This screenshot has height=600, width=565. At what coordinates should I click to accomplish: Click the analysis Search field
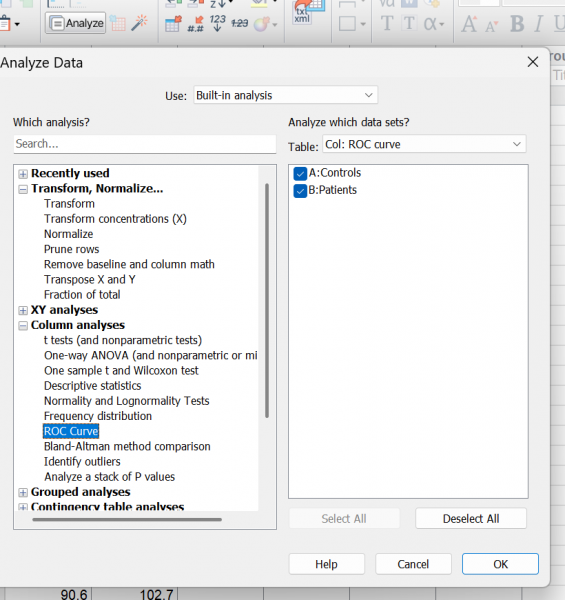pyautogui.click(x=145, y=144)
